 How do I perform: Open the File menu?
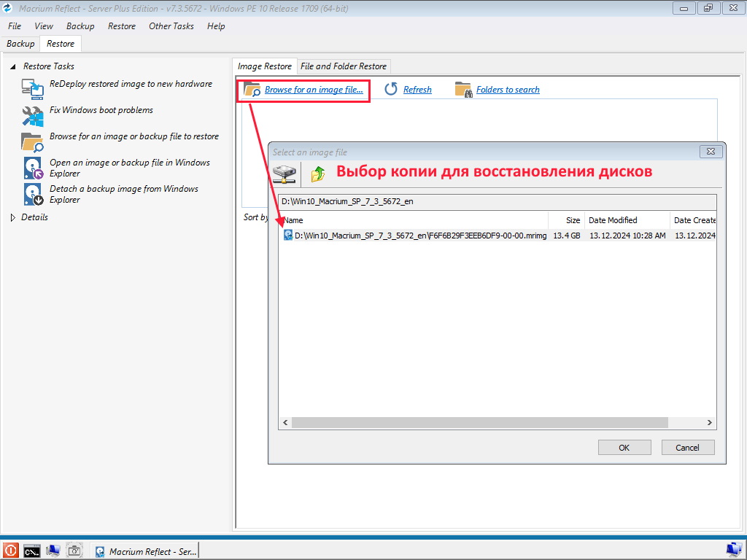[x=15, y=26]
